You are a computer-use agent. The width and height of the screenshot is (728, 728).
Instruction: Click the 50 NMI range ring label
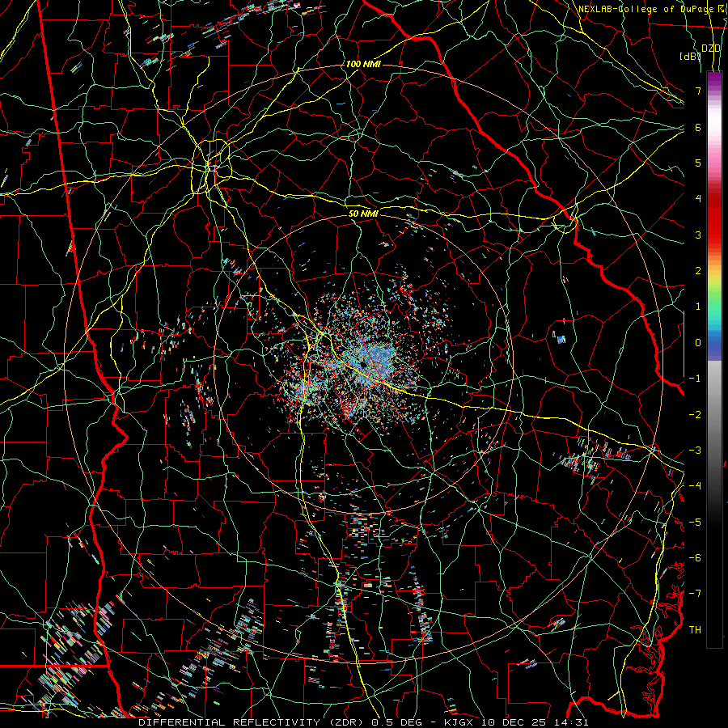click(x=363, y=214)
